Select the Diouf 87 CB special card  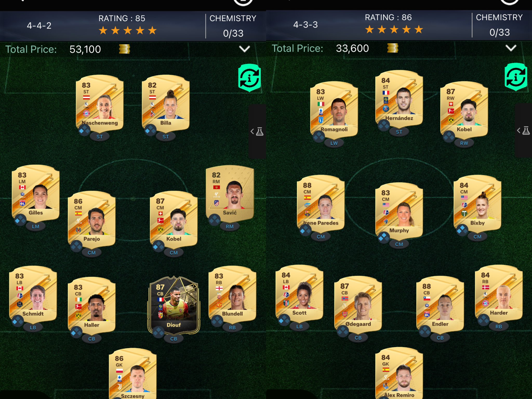point(174,305)
